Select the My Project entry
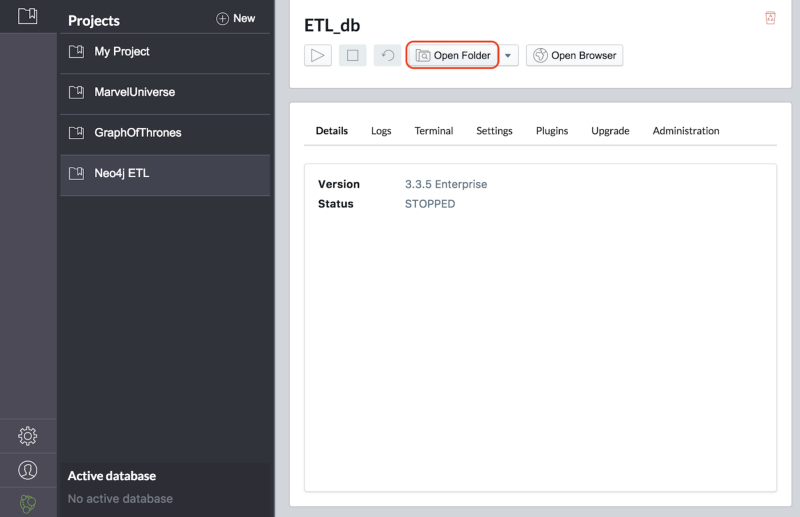Viewport: 800px width, 517px height. click(x=165, y=52)
